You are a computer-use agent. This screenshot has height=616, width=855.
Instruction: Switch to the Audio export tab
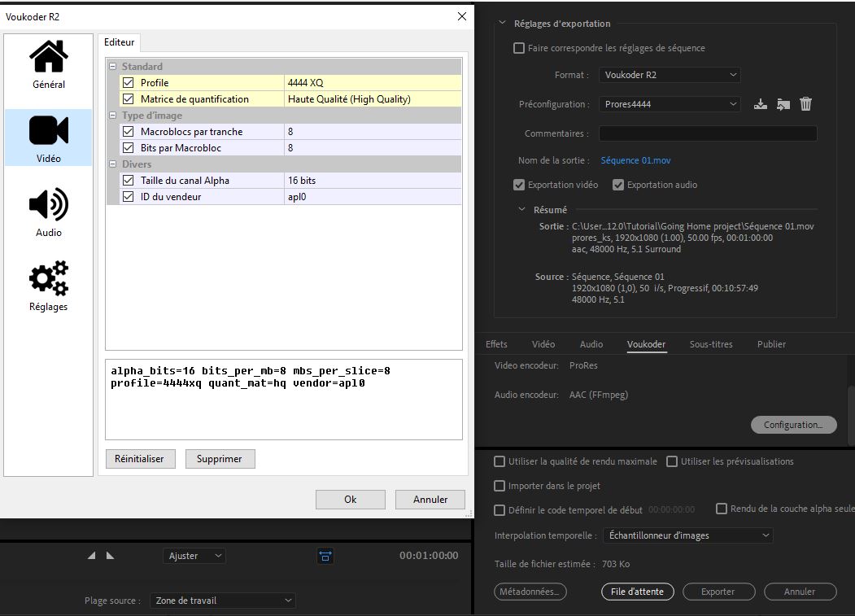pyautogui.click(x=591, y=344)
